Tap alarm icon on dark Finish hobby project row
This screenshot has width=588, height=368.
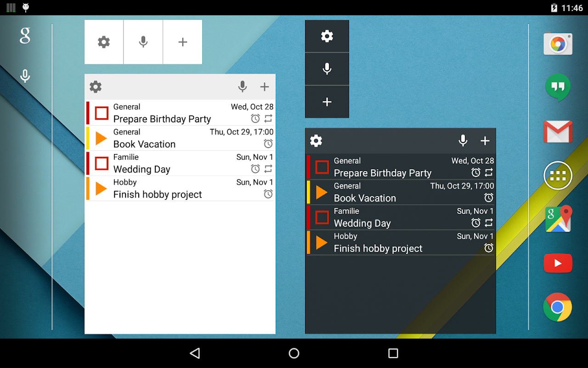coord(489,248)
